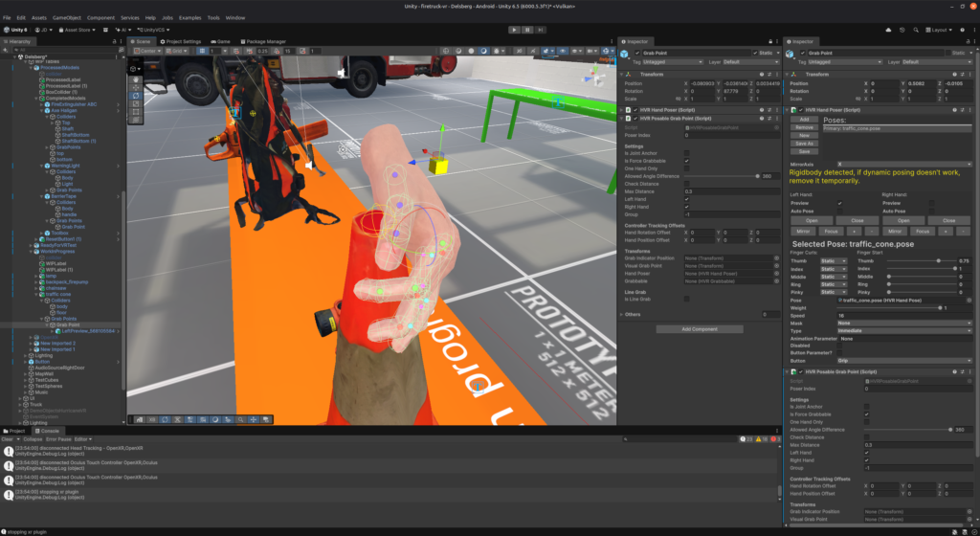Open the global Search icon

pyautogui.click(x=916, y=30)
